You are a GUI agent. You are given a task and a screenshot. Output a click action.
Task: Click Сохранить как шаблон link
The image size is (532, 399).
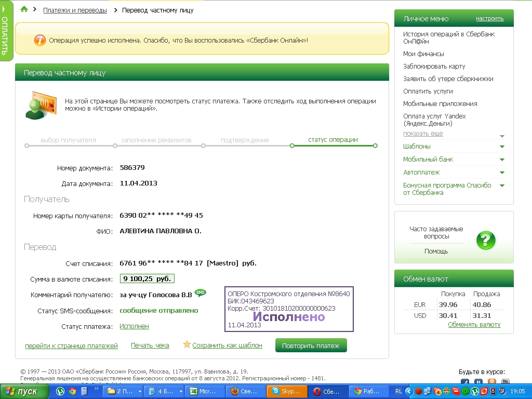(227, 345)
